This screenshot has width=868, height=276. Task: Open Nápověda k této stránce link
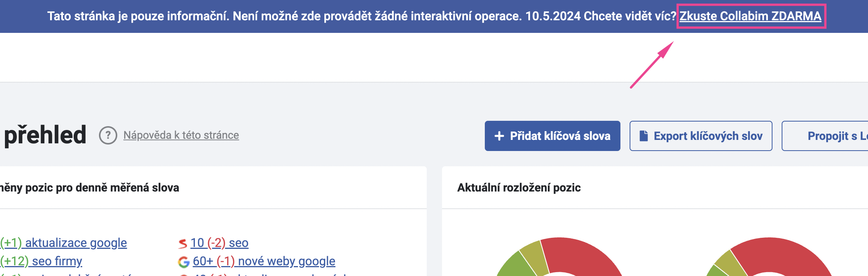tap(181, 135)
